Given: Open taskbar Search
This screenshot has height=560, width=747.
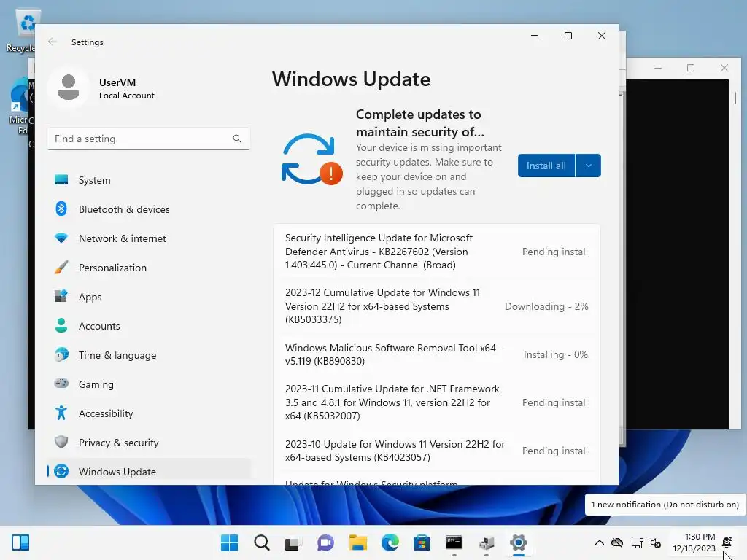Looking at the screenshot, I should click(x=262, y=542).
